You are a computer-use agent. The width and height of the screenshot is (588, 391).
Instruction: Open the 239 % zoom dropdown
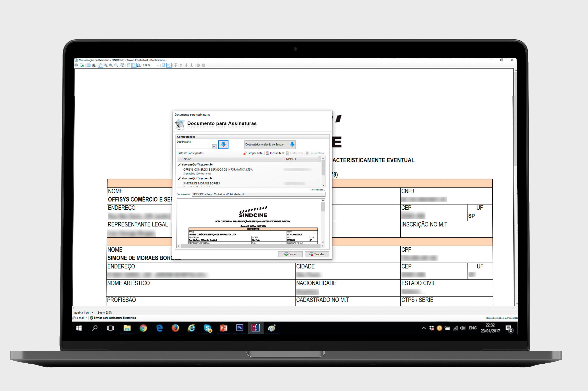(158, 65)
